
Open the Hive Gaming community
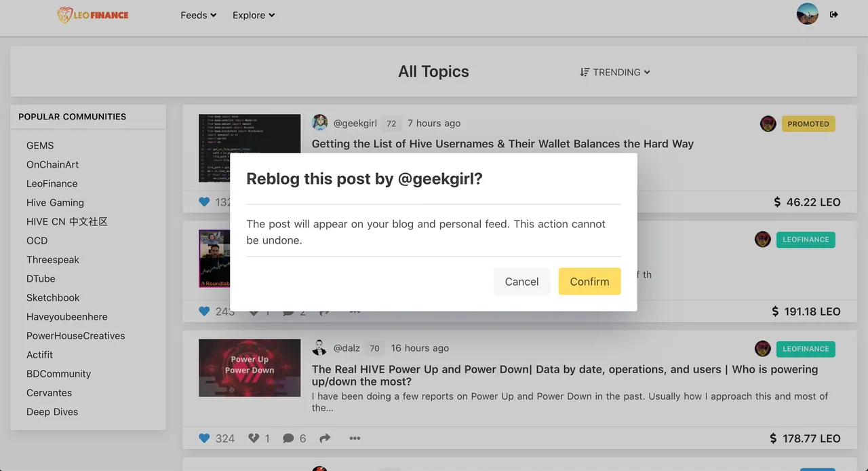coord(55,202)
